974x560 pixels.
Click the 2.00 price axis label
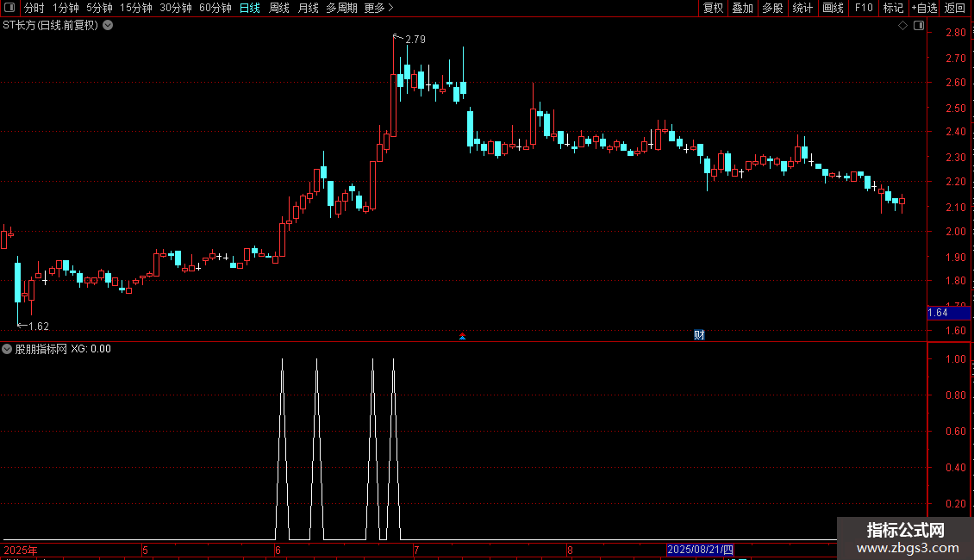(955, 232)
